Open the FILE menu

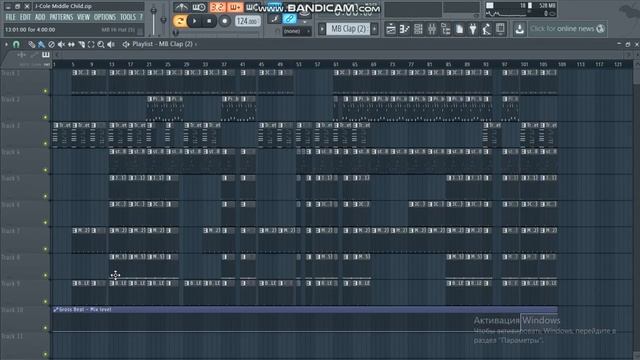click(11, 17)
